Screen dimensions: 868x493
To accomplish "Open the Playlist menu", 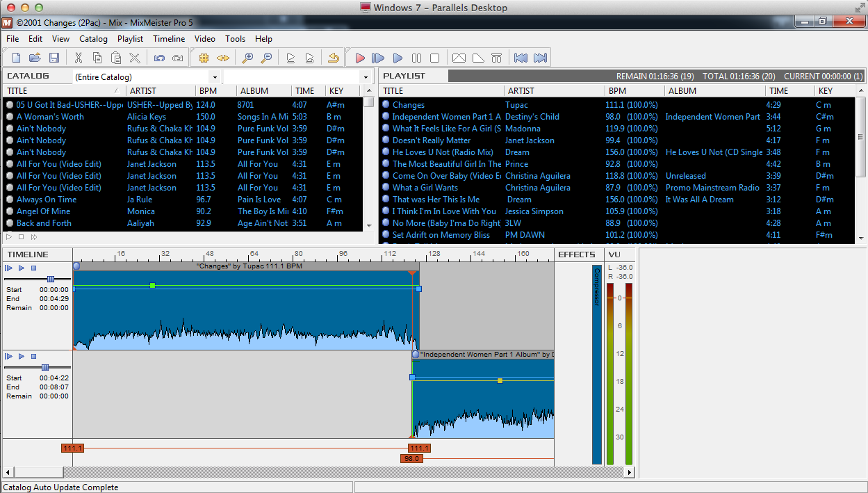I will coord(130,39).
